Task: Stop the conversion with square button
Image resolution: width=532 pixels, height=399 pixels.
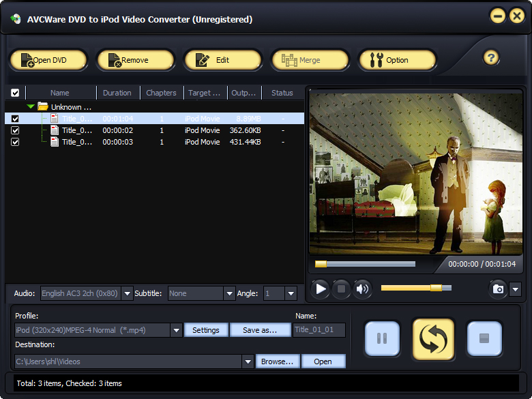Action: (484, 338)
